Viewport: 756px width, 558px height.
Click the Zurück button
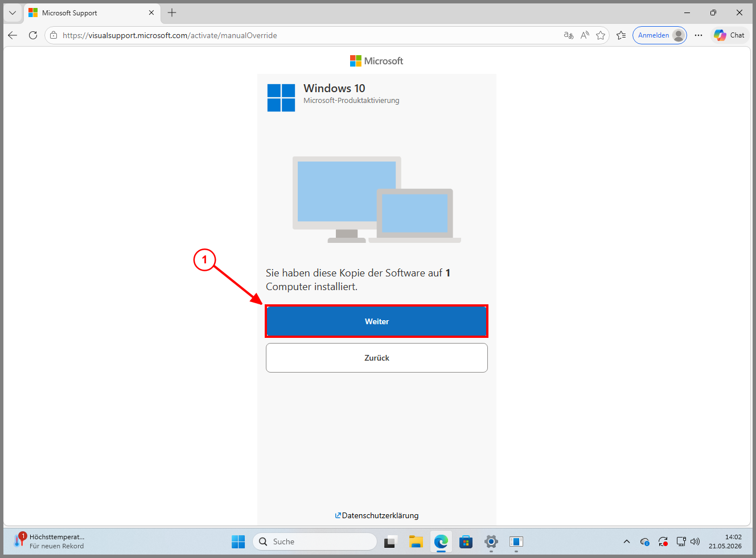(x=376, y=358)
